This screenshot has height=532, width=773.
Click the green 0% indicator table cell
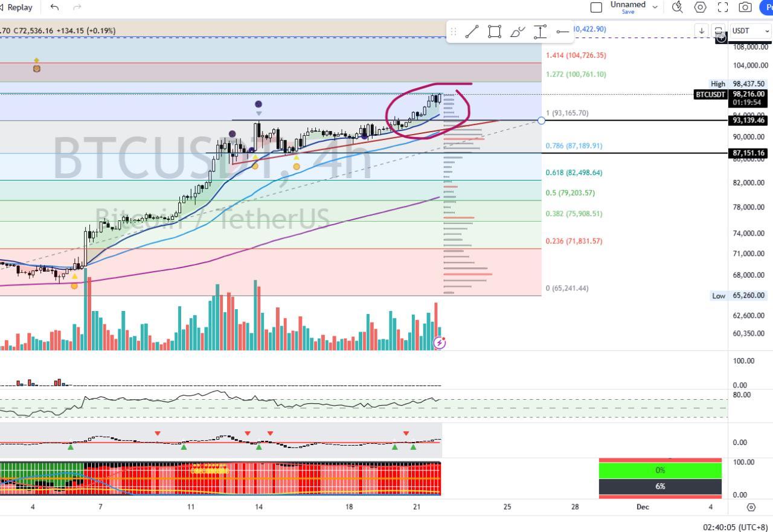coord(660,470)
